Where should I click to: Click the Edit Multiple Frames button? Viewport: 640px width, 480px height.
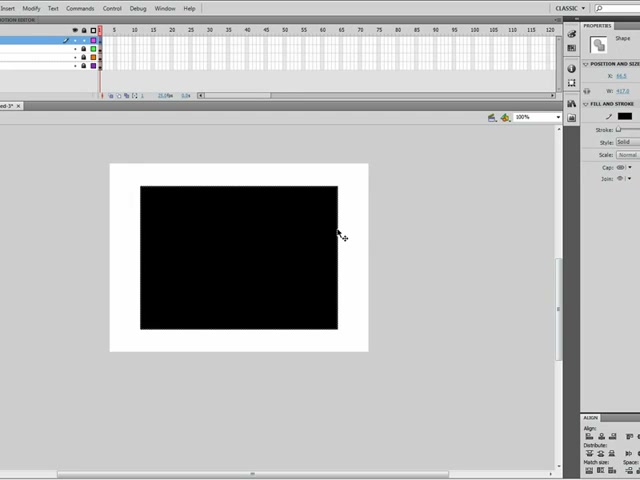(x=127, y=96)
